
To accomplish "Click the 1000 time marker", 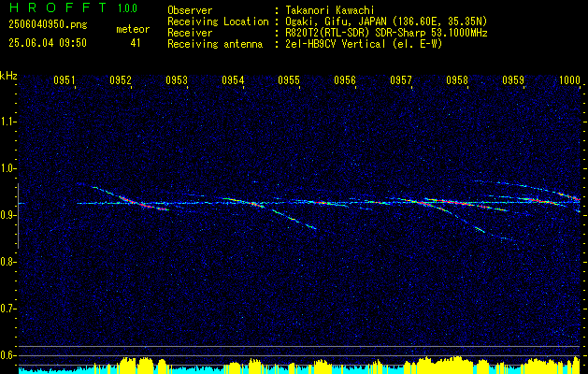I will click(569, 79).
